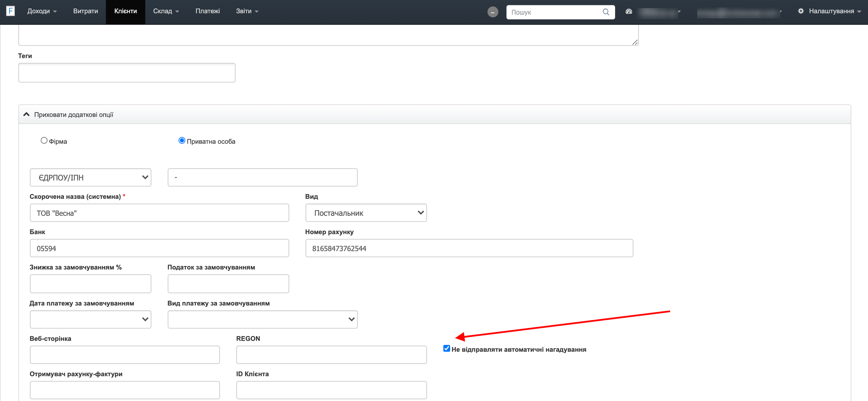
Task: Select the Приватна особа radio button
Action: [182, 140]
